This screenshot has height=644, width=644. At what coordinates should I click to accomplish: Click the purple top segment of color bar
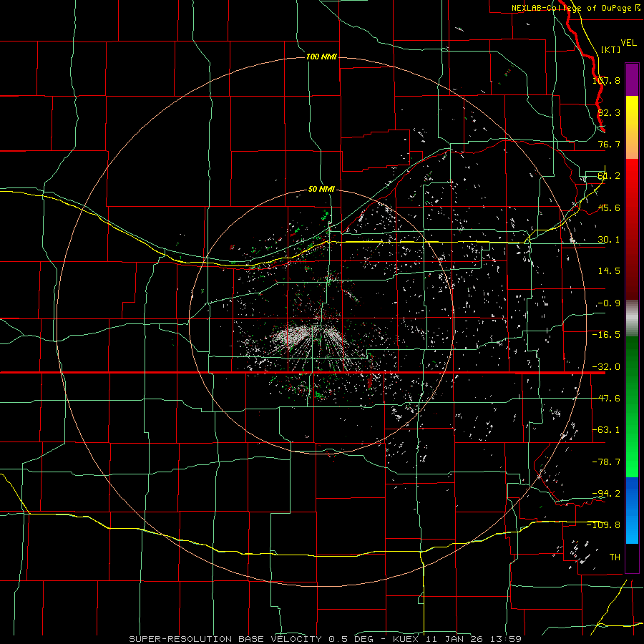point(632,79)
